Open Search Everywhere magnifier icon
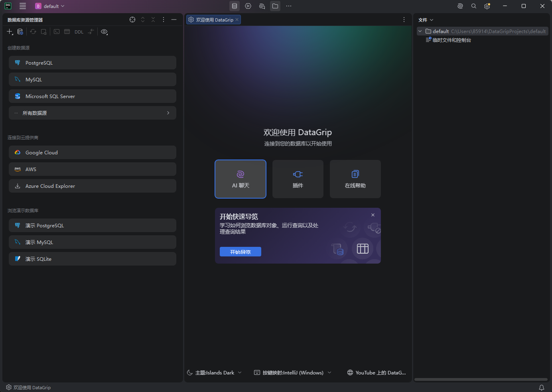This screenshot has height=392, width=552. (x=474, y=6)
